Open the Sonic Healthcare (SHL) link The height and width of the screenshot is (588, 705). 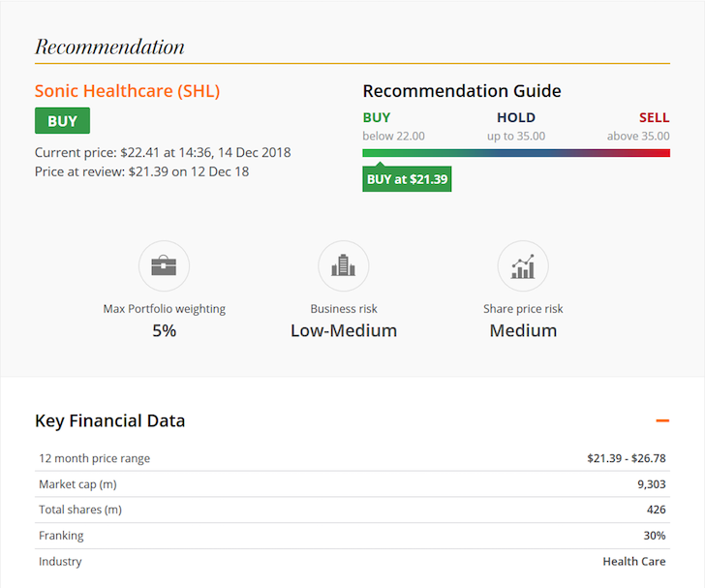127,91
